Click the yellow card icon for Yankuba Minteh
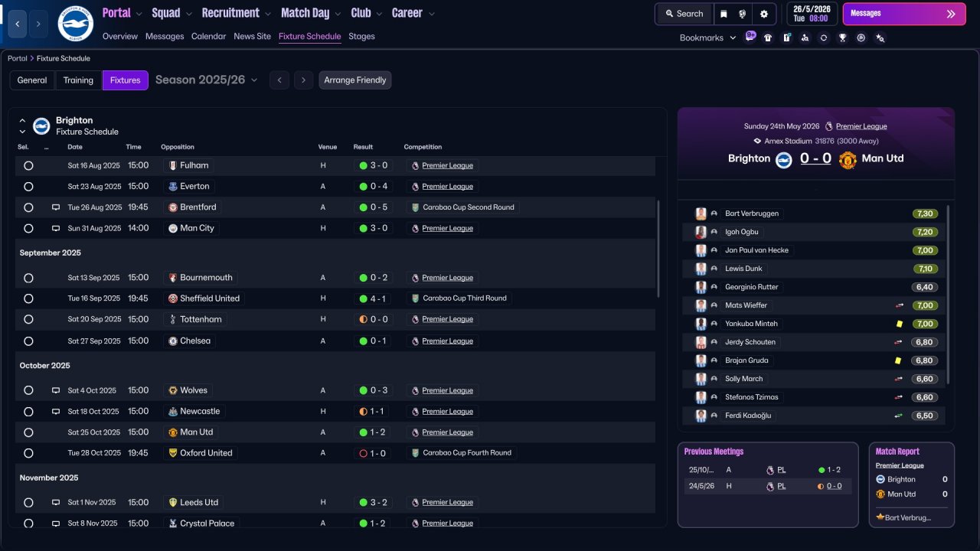980x551 pixels. click(x=900, y=324)
